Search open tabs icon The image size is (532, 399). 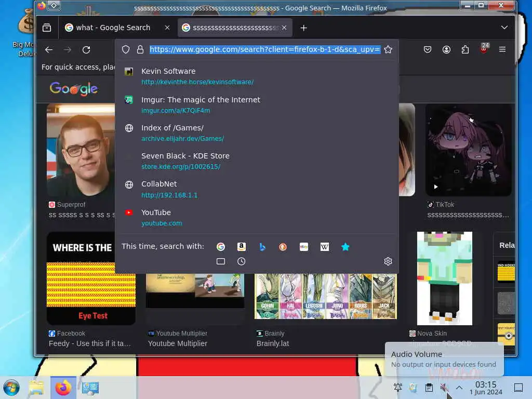(221, 261)
